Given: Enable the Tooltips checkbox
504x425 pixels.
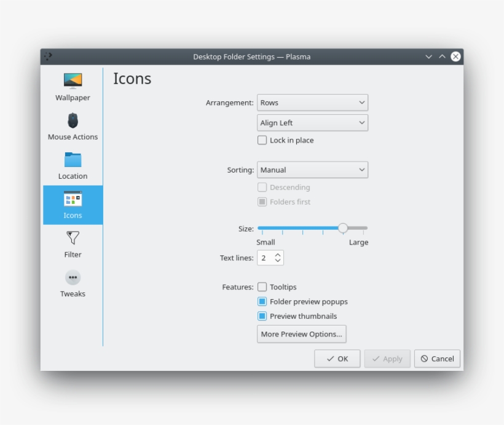Looking at the screenshot, I should coord(262,287).
